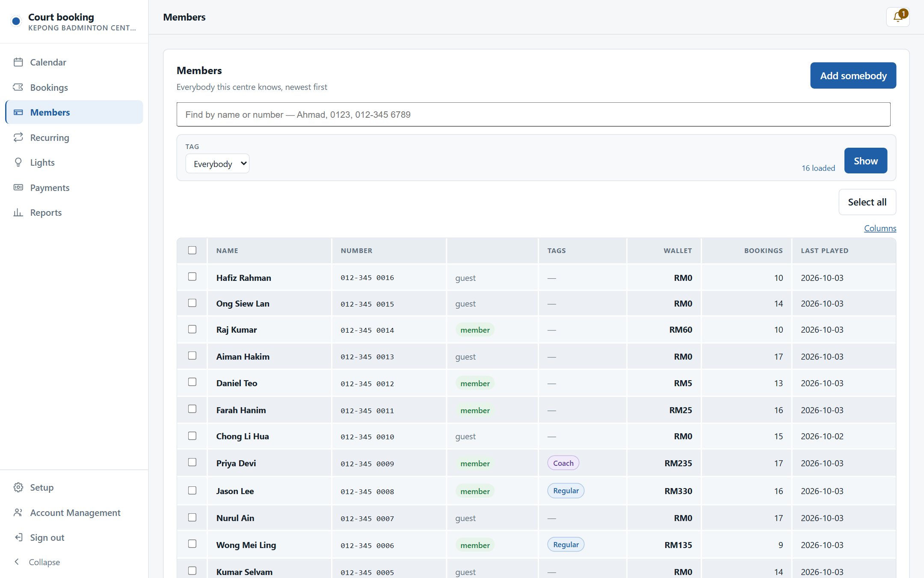The image size is (924, 578).
Task: Click the Regular tag on Jason Lee
Action: [x=566, y=490]
